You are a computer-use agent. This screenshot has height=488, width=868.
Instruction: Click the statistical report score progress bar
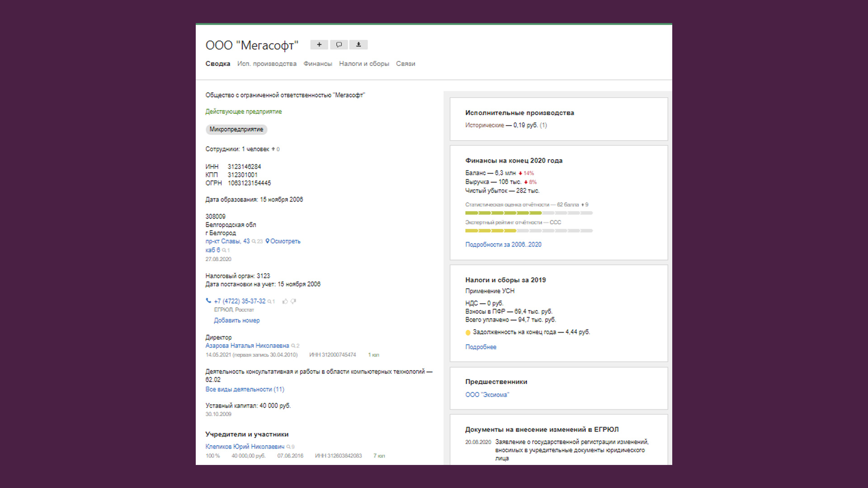pyautogui.click(x=528, y=213)
